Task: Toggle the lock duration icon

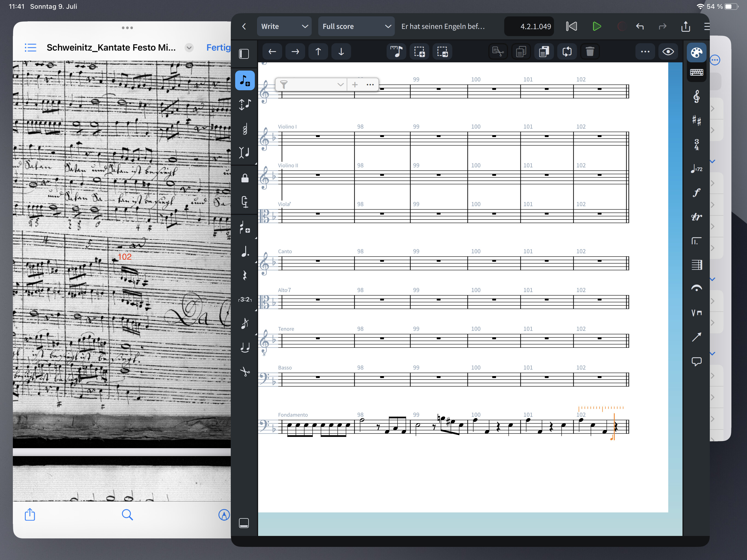Action: click(x=244, y=178)
